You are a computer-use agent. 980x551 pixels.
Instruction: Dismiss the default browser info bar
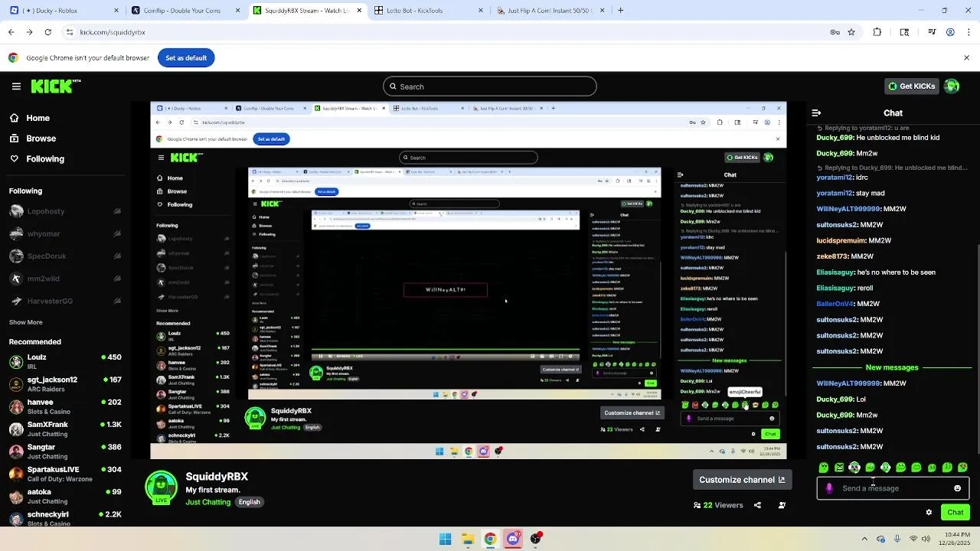966,57
